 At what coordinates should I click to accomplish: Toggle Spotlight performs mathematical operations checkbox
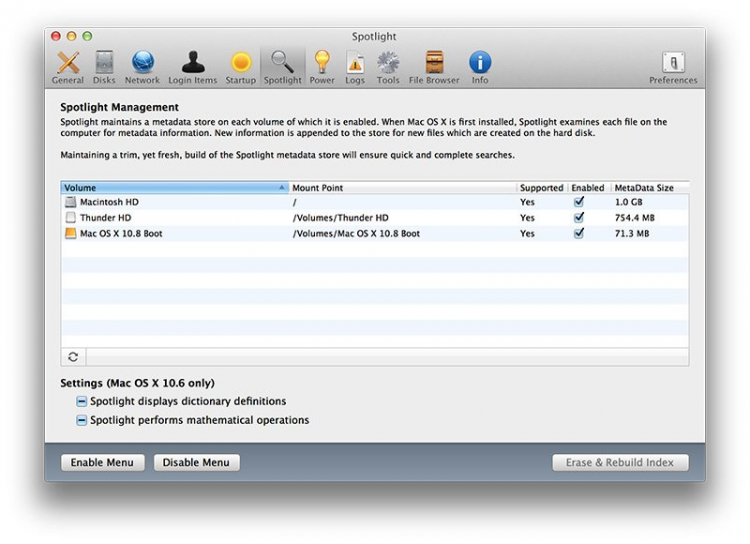(x=82, y=420)
